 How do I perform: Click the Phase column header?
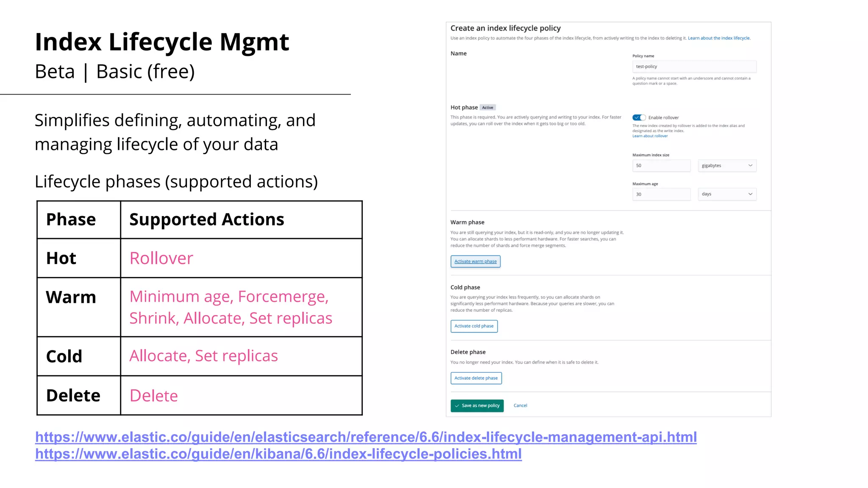(79, 219)
